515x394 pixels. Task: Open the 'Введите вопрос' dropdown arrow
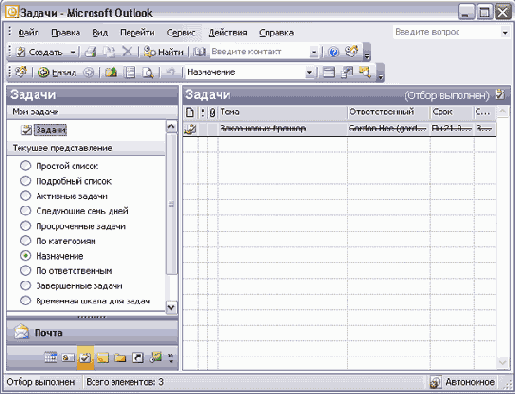[505, 33]
